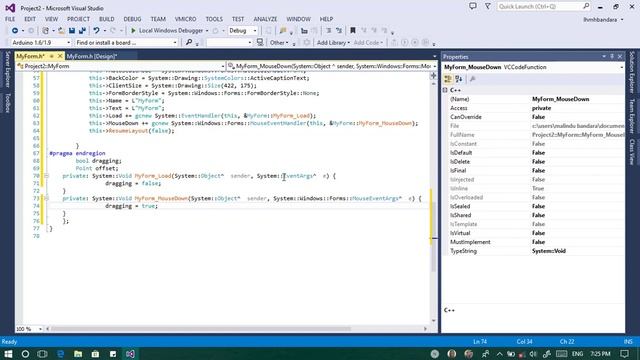This screenshot has width=640, height=360.
Task: Open the Action Center notification icon
Action: coord(625,353)
